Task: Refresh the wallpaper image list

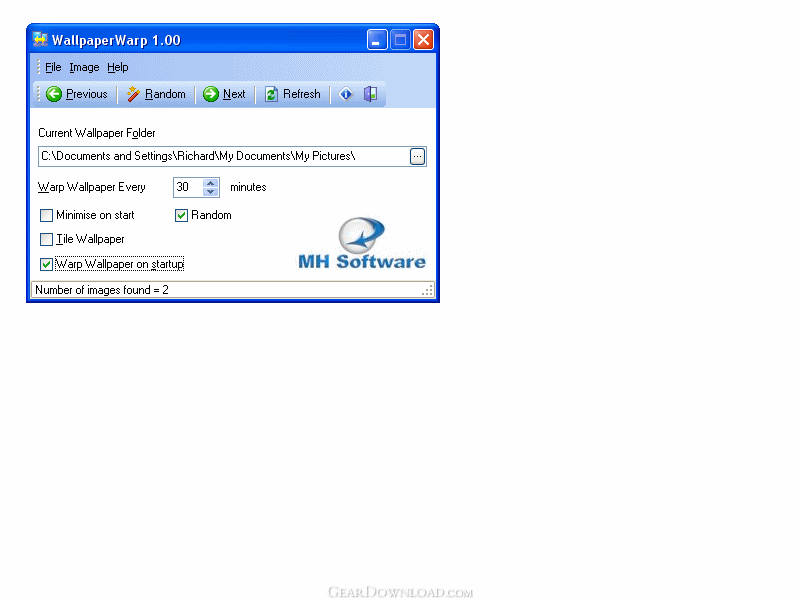Action: pyautogui.click(x=292, y=94)
